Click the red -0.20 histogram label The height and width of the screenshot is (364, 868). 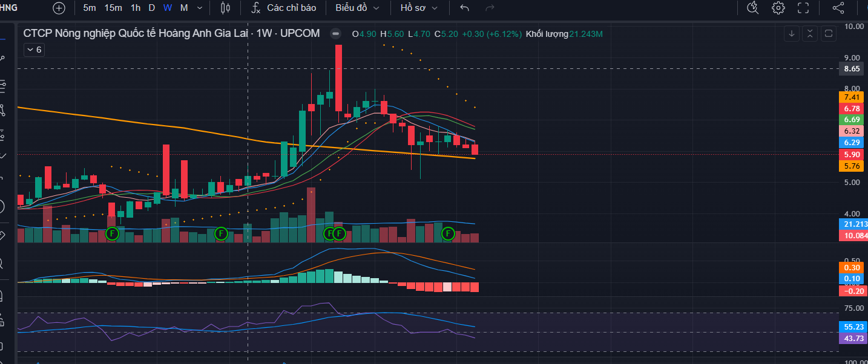(852, 291)
